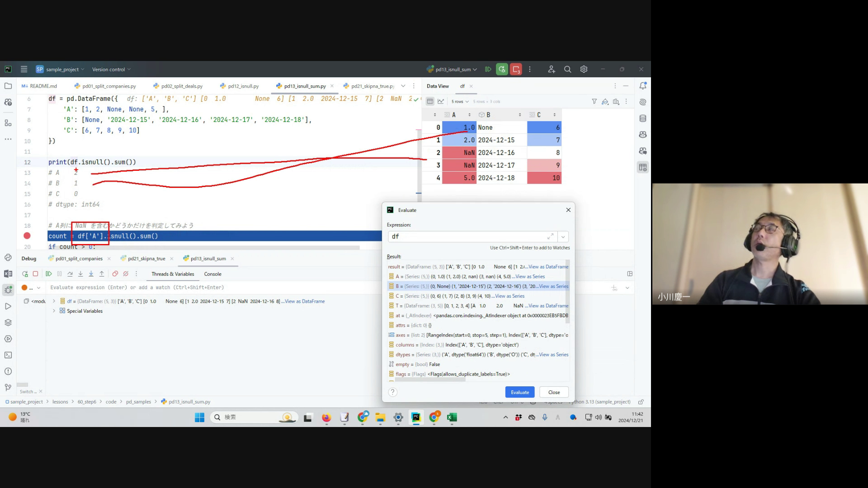Toggle the breakpoint on line 19
The height and width of the screenshot is (488, 868).
point(27,236)
